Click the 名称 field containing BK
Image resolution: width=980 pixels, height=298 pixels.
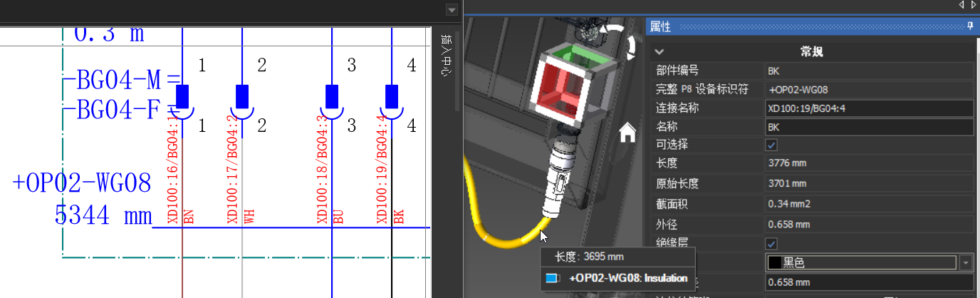[x=869, y=127]
